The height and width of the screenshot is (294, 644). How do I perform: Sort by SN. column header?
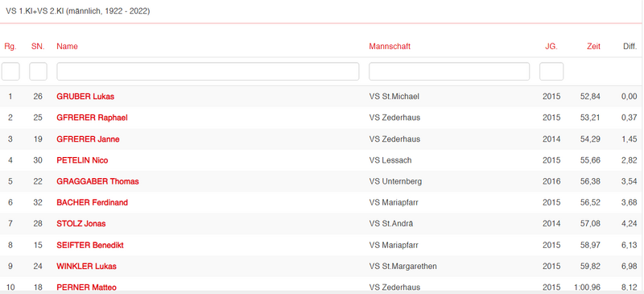point(38,47)
